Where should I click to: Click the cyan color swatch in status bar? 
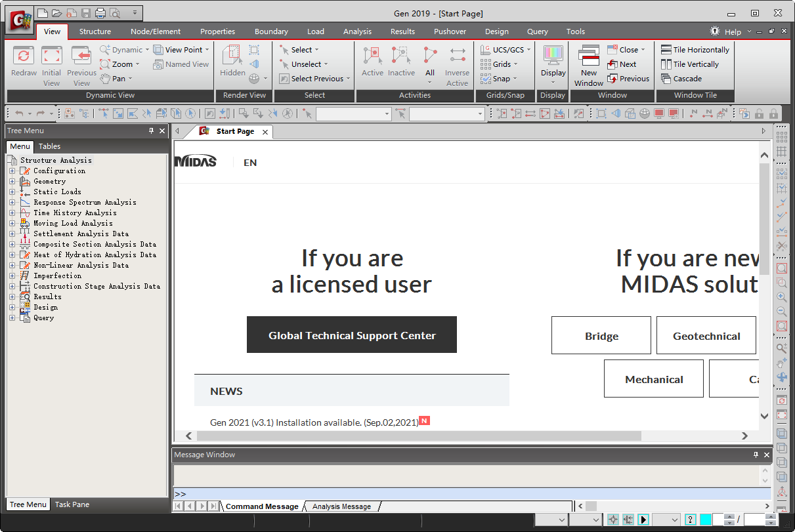706,520
